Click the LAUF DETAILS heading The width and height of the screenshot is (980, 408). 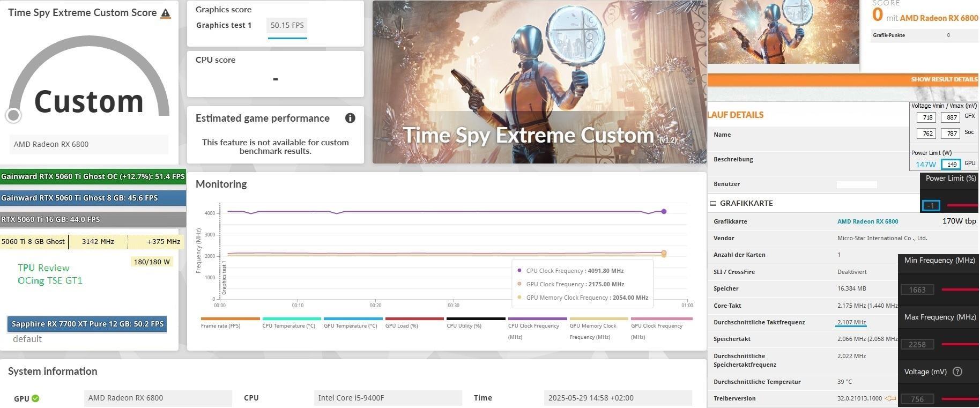[x=736, y=115]
